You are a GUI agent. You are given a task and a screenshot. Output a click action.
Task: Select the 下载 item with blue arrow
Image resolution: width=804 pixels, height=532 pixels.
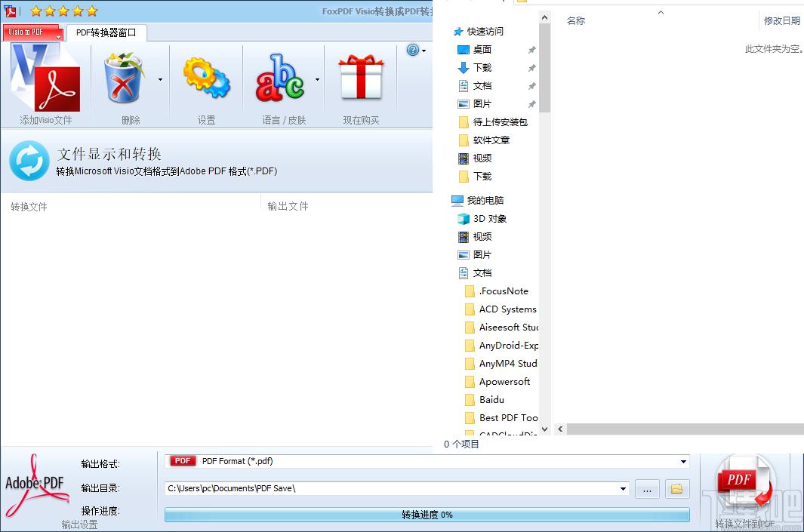[x=474, y=68]
